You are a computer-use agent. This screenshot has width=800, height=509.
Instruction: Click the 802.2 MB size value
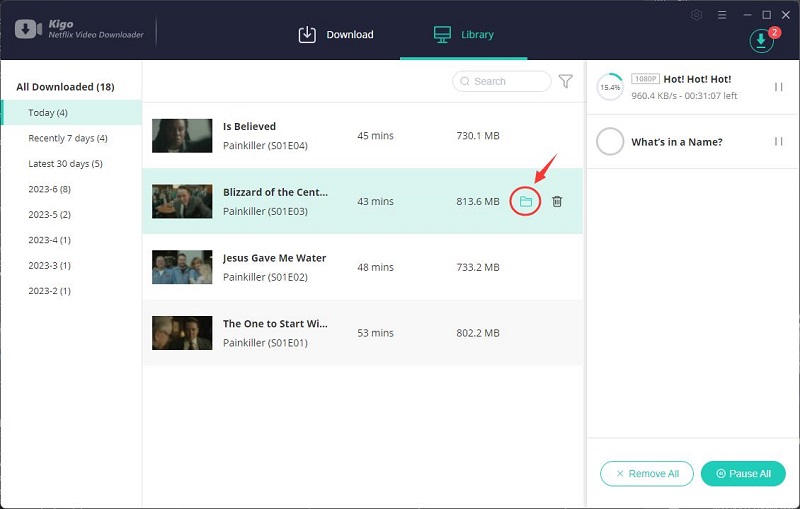pyautogui.click(x=478, y=333)
